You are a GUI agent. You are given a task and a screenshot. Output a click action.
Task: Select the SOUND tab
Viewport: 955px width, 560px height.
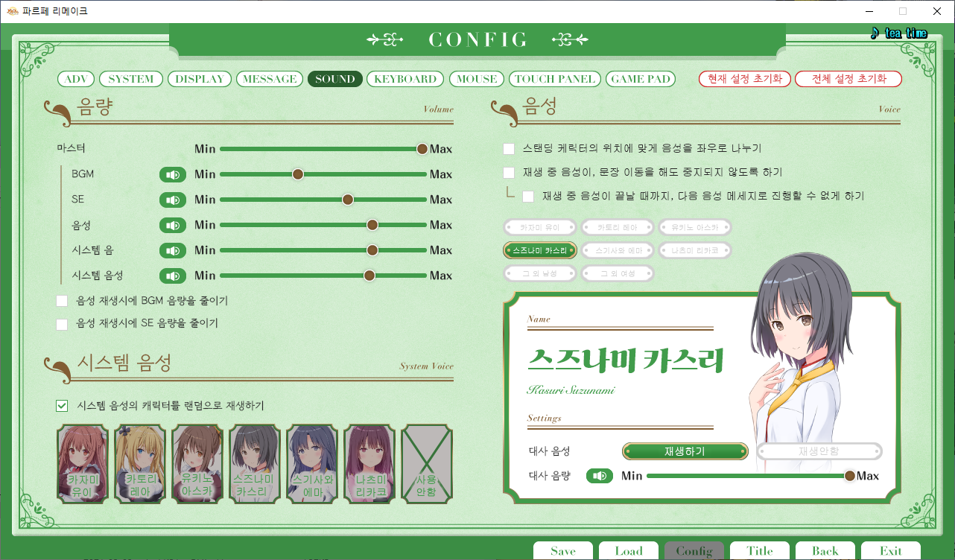tap(335, 79)
